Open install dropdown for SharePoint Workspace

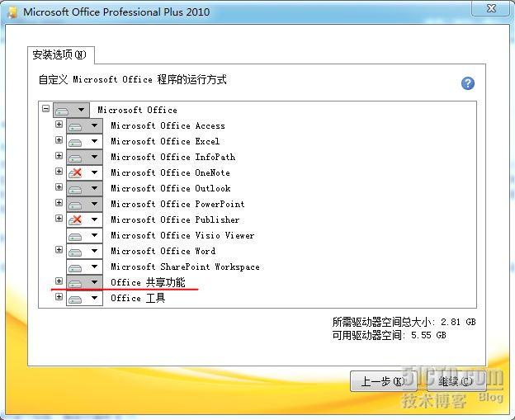pyautogui.click(x=84, y=267)
